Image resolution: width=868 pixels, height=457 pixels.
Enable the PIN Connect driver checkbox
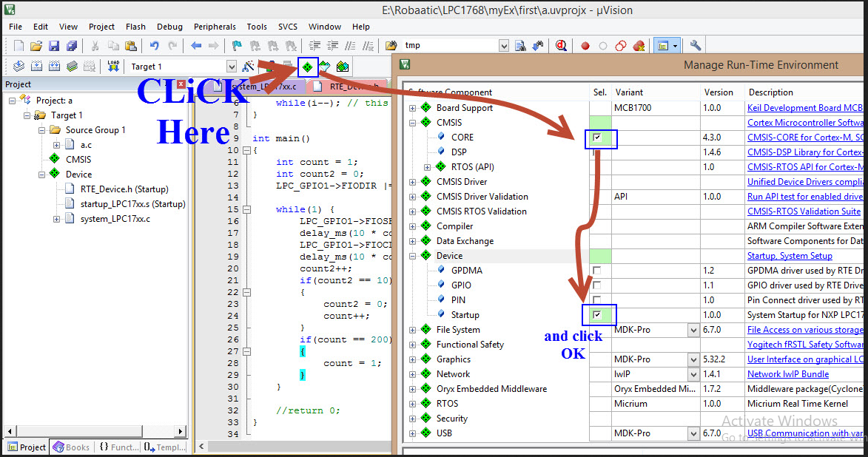click(x=596, y=300)
